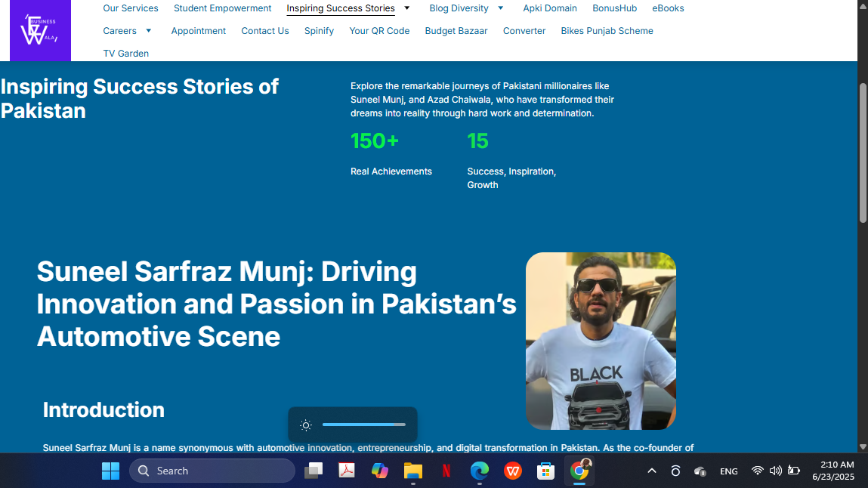Go to Budget Bazaar
This screenshot has width=868, height=488.
456,31
